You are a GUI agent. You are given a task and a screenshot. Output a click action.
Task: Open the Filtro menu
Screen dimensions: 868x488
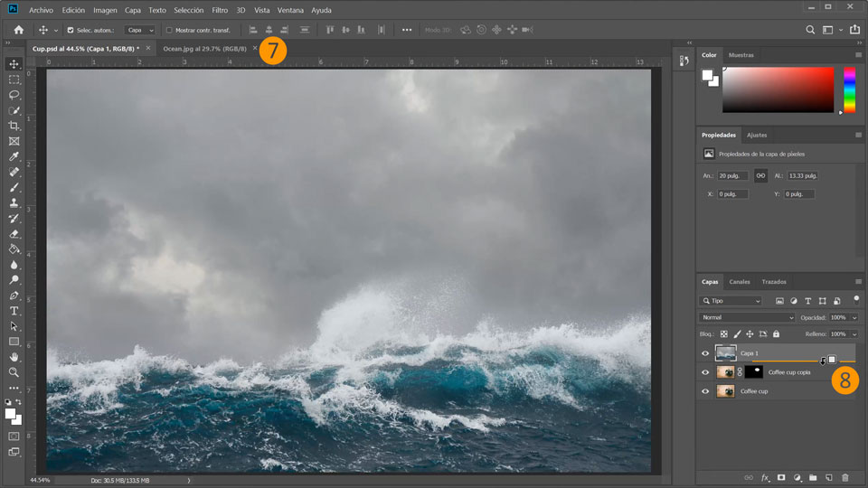pyautogui.click(x=220, y=10)
